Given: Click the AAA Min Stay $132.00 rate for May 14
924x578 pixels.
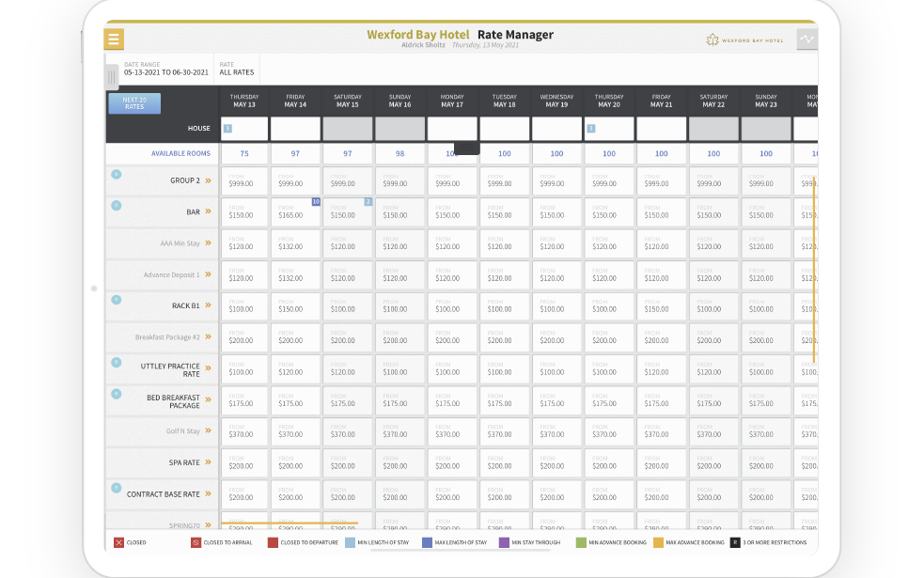Looking at the screenshot, I should click(x=295, y=242).
